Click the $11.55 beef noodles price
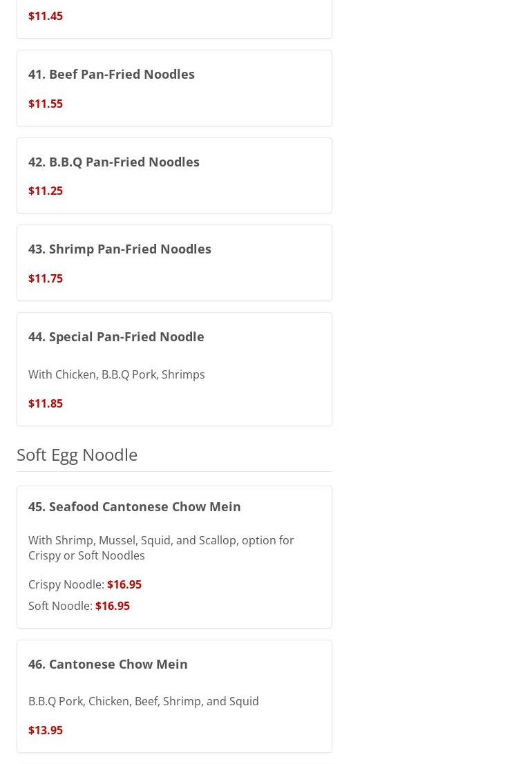The height and width of the screenshot is (764, 532). pyautogui.click(x=46, y=104)
